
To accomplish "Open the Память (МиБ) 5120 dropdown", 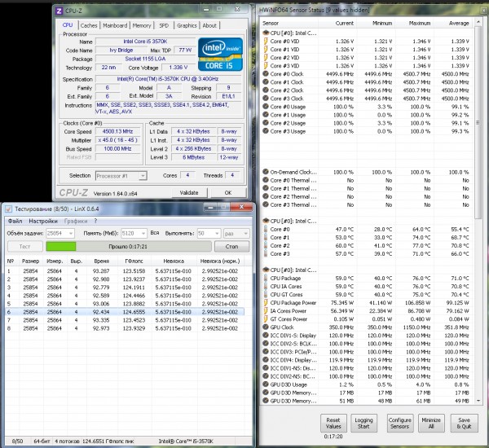I will [x=134, y=233].
